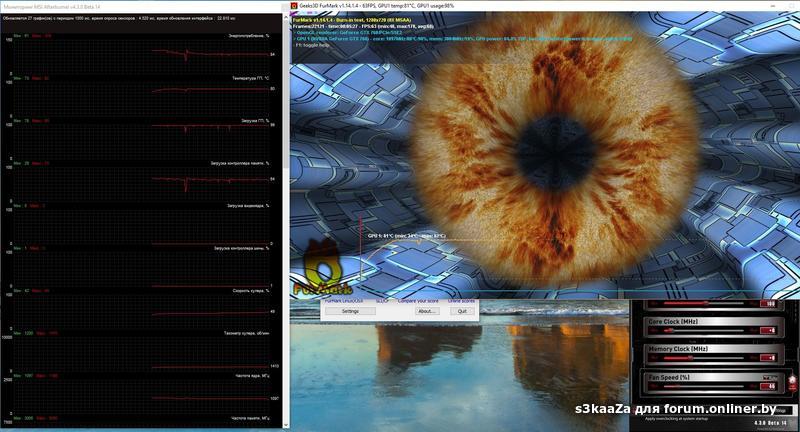Click the FurMark icon in the title bar
The height and width of the screenshot is (432, 800).
tap(294, 6)
